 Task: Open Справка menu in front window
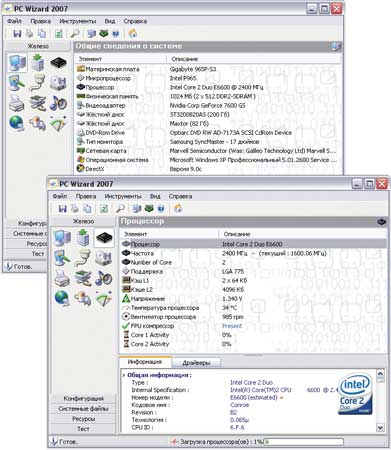[180, 196]
